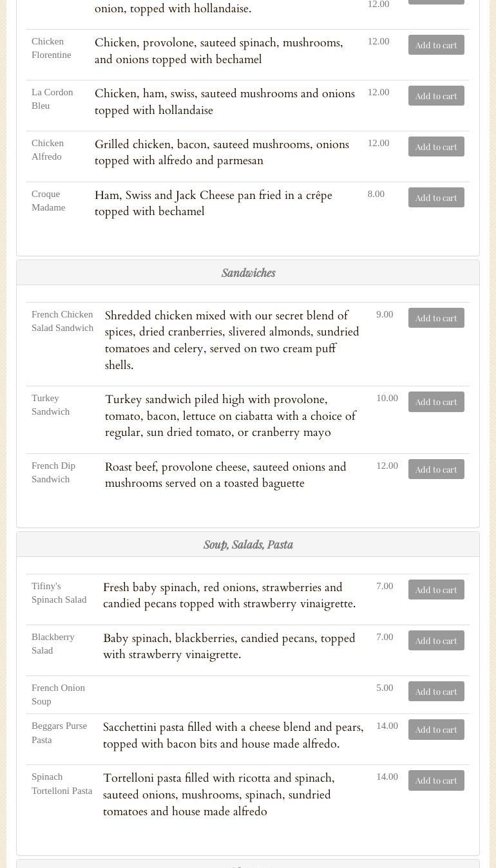
Task: Click the Sandwiches section header
Action: point(248,273)
